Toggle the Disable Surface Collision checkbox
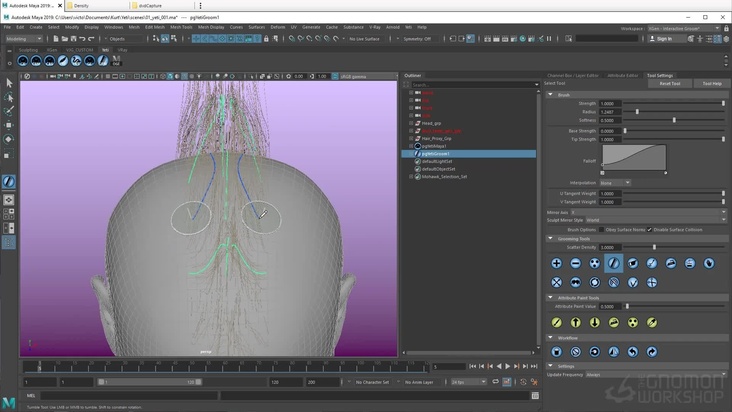732x412 pixels. [650, 229]
